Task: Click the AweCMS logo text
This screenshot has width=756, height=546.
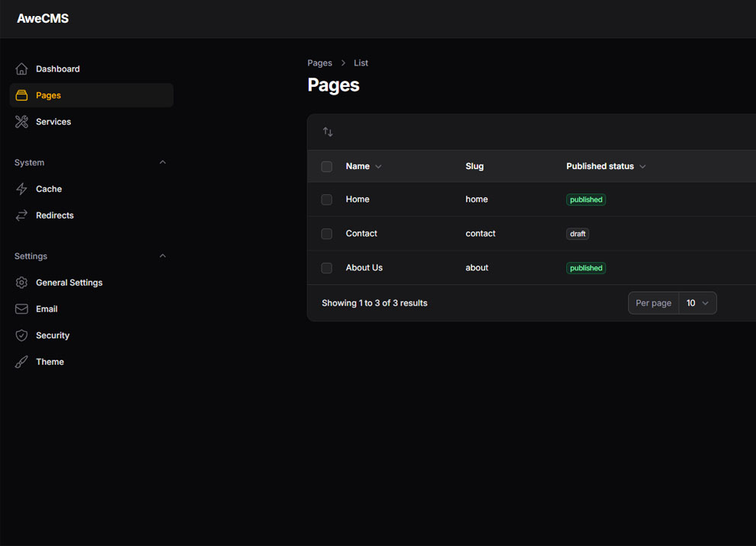Action: coord(43,19)
